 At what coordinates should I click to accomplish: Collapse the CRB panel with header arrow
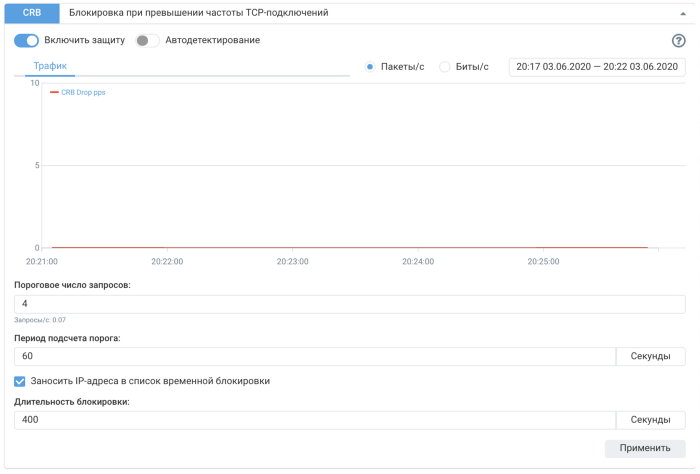[x=680, y=14]
